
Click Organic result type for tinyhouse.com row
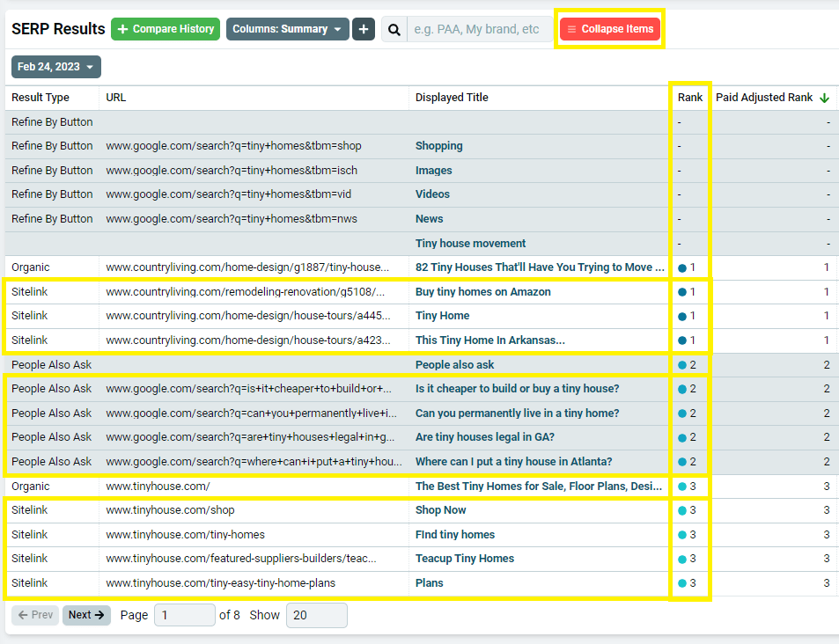click(31, 487)
